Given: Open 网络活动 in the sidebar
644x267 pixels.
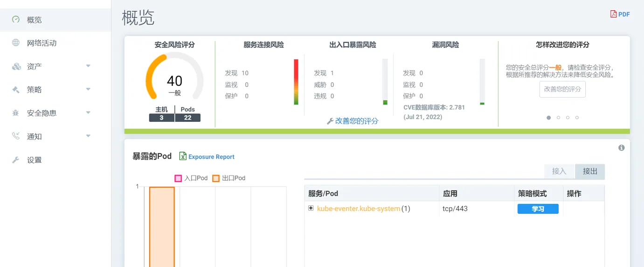Looking at the screenshot, I should pos(55,43).
